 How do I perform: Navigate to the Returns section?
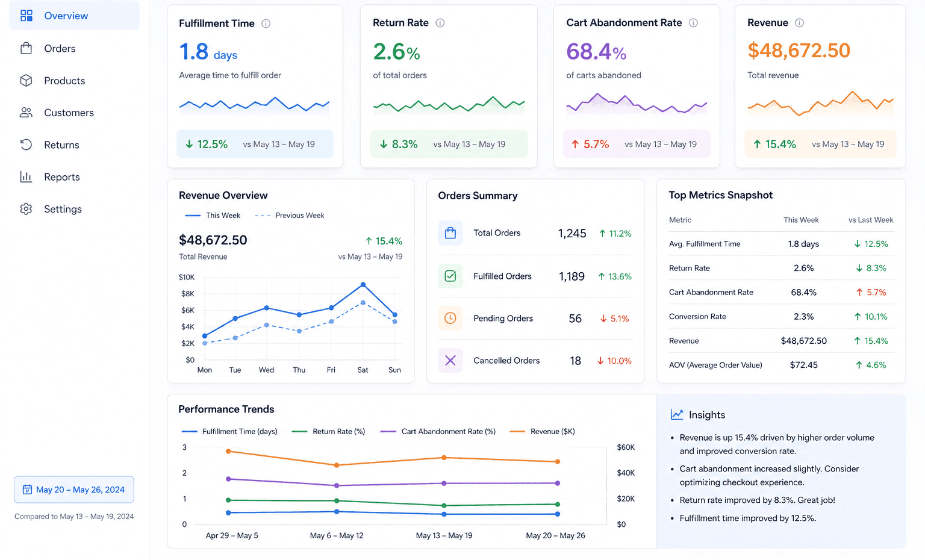[74, 145]
